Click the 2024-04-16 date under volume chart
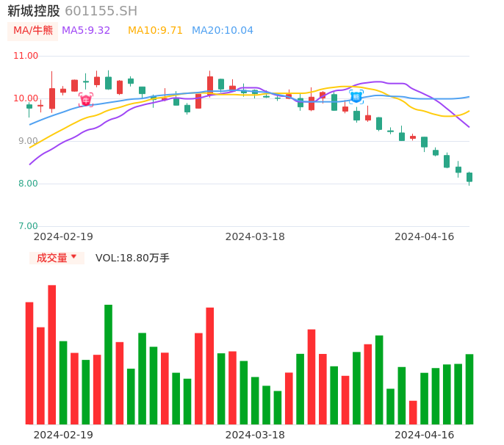The image size is (504, 445). (x=425, y=435)
